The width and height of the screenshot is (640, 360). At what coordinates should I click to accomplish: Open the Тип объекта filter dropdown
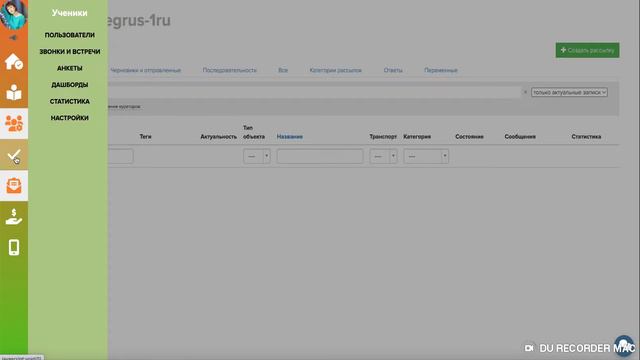257,156
